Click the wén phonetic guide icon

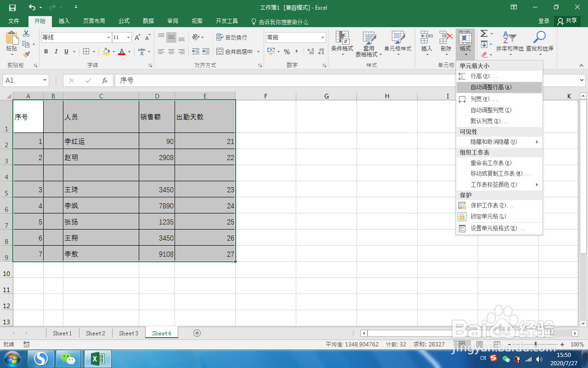click(141, 52)
